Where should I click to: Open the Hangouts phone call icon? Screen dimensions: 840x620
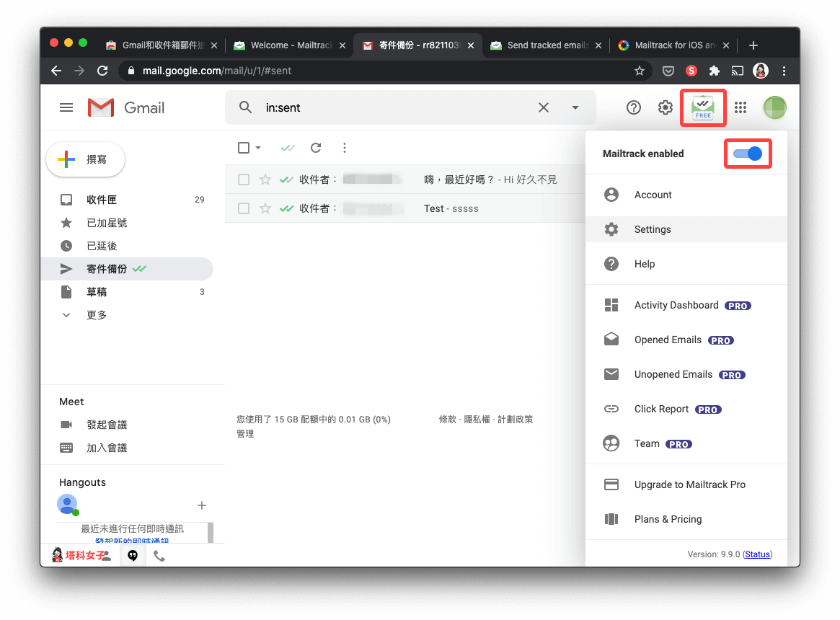pos(159,555)
